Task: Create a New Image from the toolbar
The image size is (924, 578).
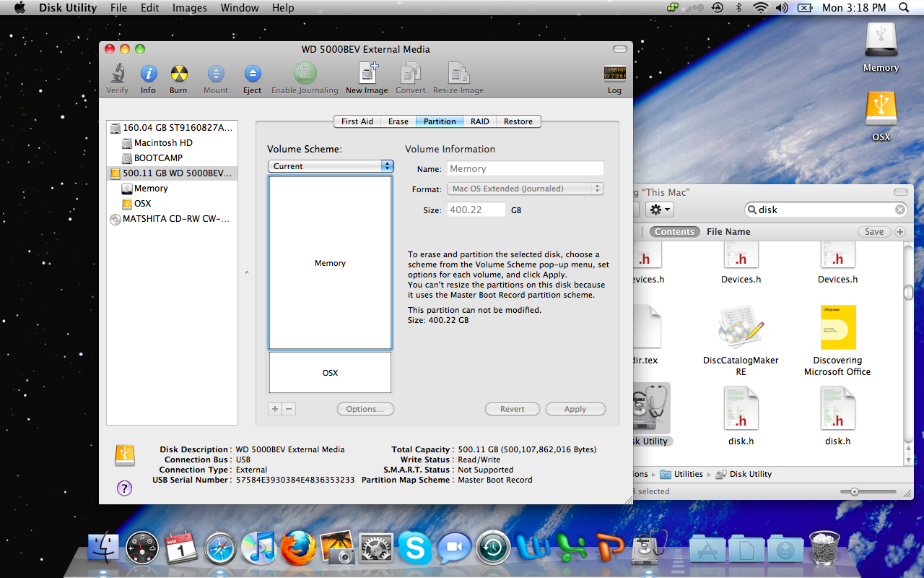Action: tap(367, 73)
